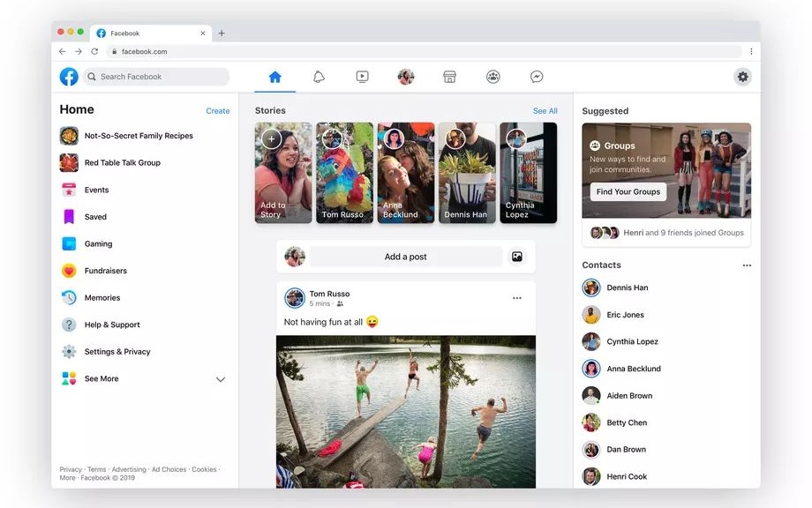Click the facebook.com address bar
The image size is (812, 508).
(424, 51)
